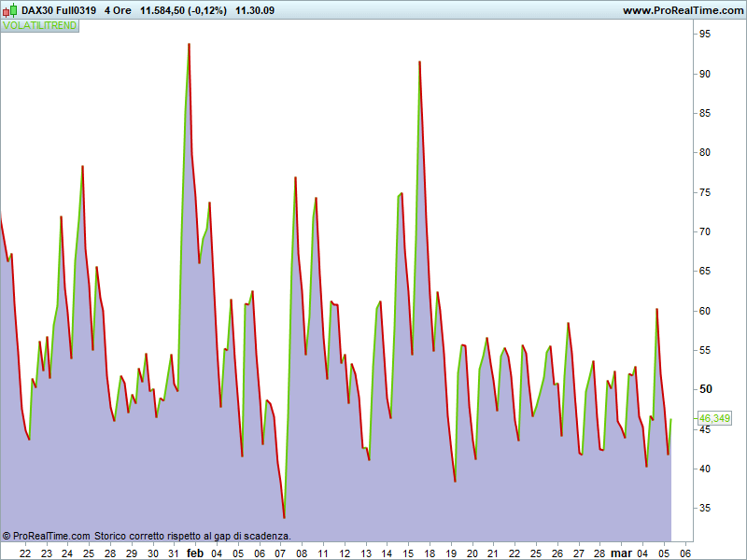747x560 pixels.
Task: Click the 85 level on the value axis
Action: (705, 113)
